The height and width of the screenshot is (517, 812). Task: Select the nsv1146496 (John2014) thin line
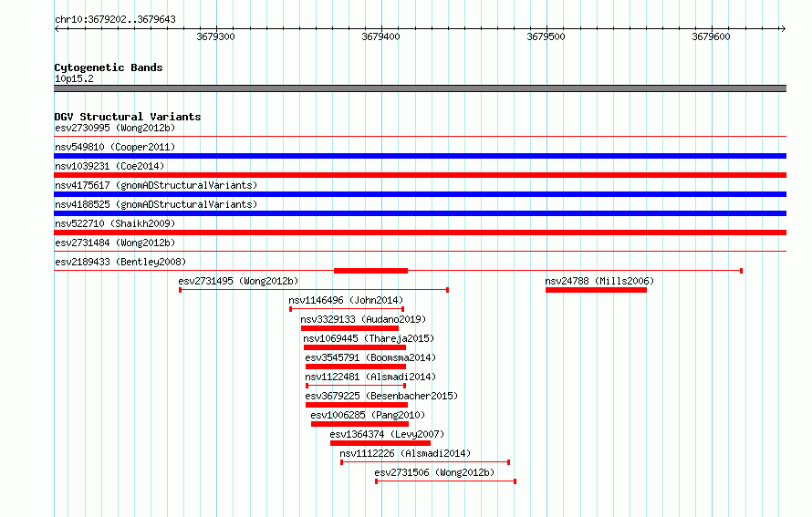pyautogui.click(x=347, y=309)
